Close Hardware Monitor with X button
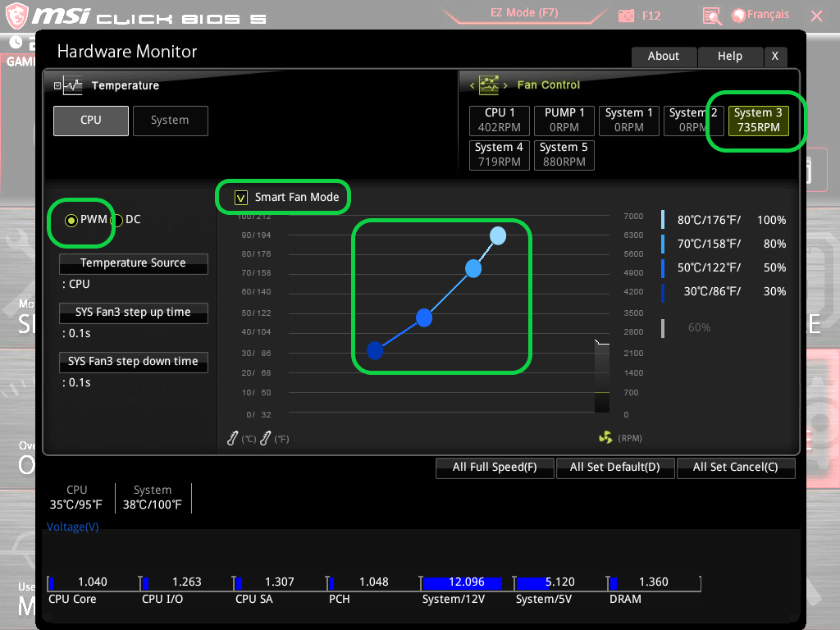The width and height of the screenshot is (840, 630). (x=774, y=57)
